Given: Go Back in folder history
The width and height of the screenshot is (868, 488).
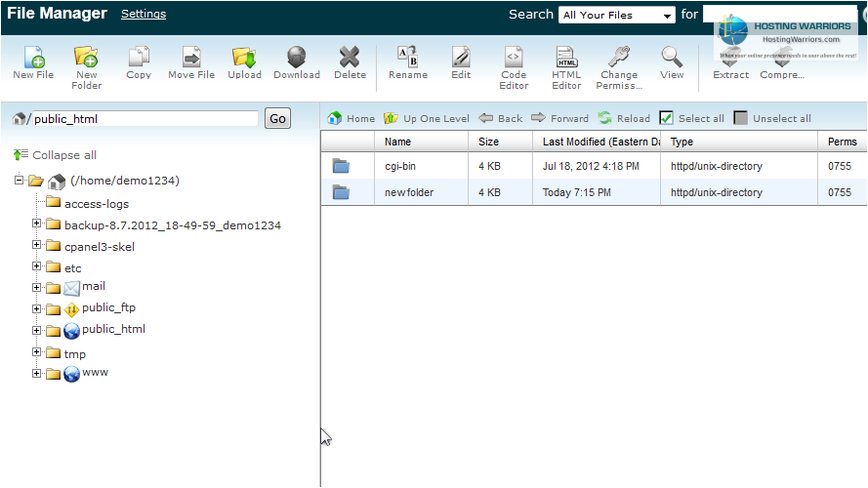Looking at the screenshot, I should 501,118.
